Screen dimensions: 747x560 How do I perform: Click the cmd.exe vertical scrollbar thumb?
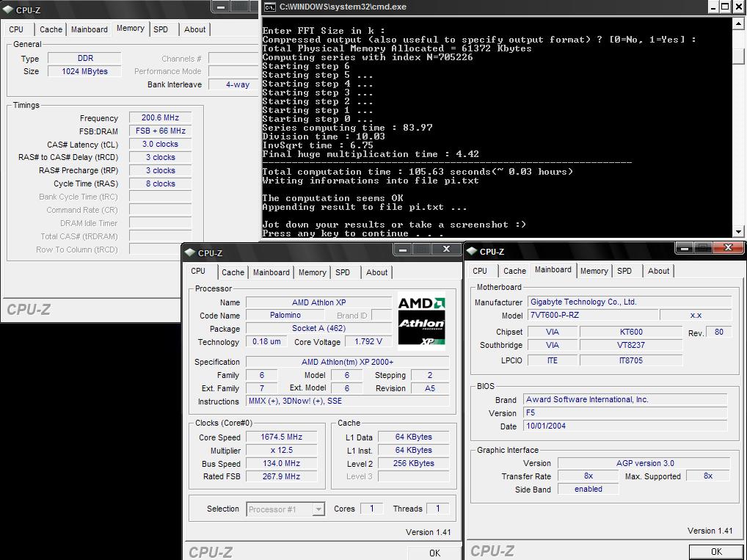pos(738,56)
